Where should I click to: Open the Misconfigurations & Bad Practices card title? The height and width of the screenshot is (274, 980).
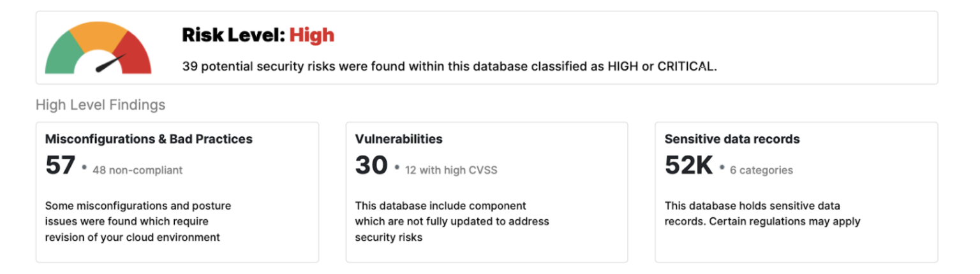pos(149,139)
